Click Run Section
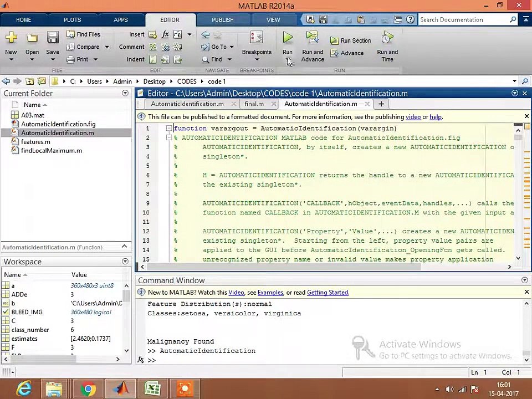The image size is (532, 399). pos(351,40)
